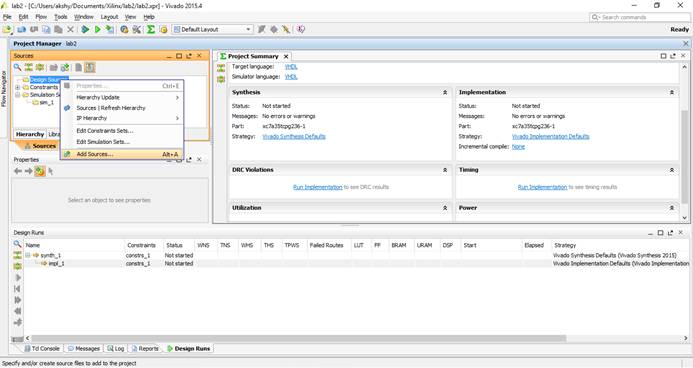Expand the Constraints folder in Sources tree
693x368 pixels.
pos(18,87)
